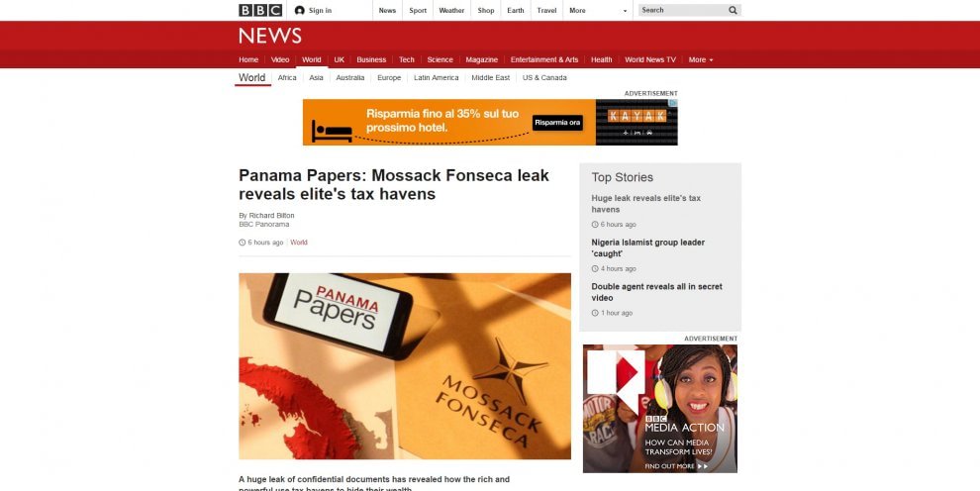Open Nigeria Islamist group leader 'caught' story
980x491 pixels.
click(648, 248)
